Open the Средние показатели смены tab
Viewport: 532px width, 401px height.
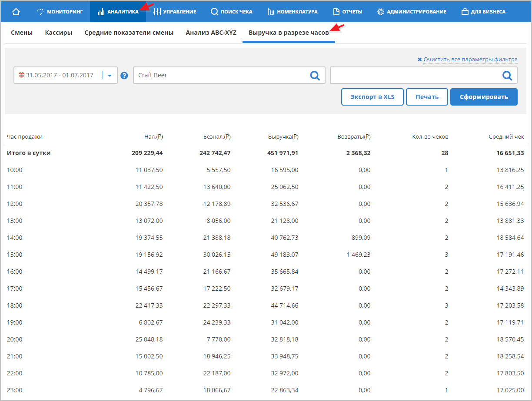[x=129, y=33]
